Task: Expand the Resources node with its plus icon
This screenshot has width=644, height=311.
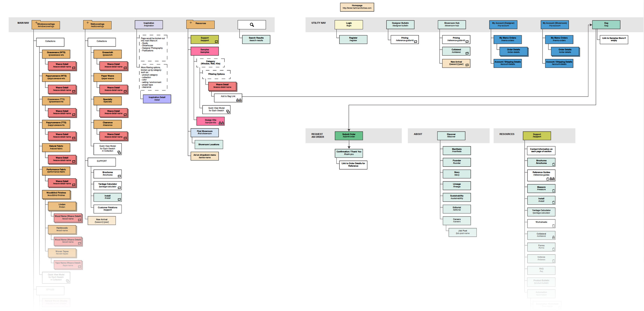Action: tap(190, 23)
